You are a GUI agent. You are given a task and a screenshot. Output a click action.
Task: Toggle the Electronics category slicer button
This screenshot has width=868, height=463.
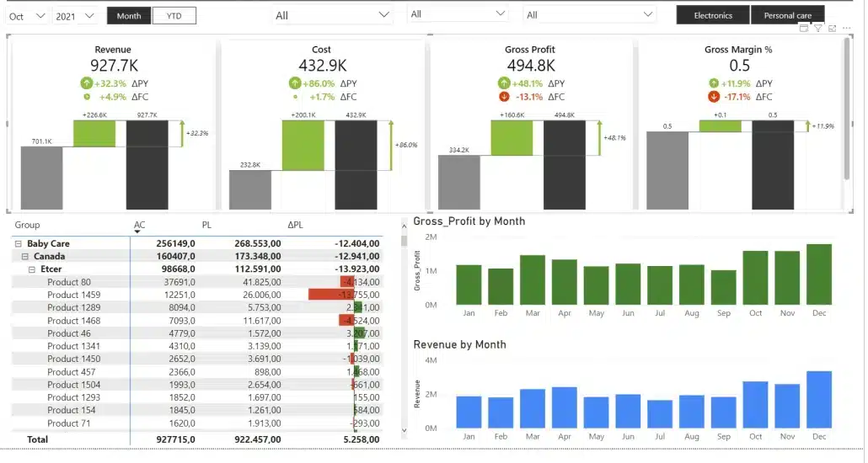point(713,15)
